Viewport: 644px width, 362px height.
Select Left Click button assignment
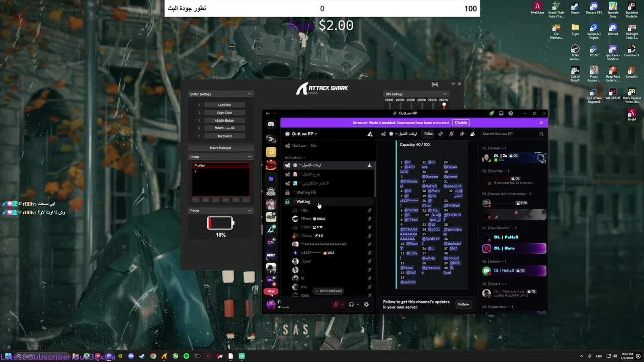click(224, 105)
